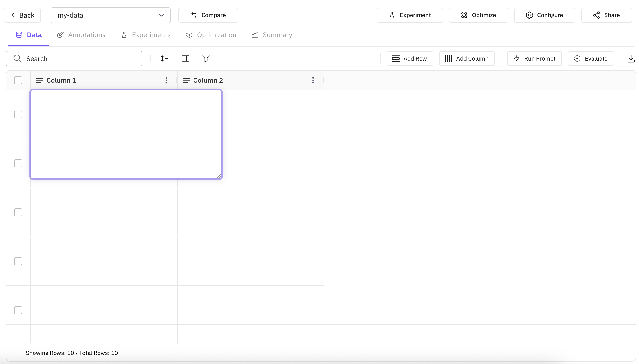Toggle the select-all checkbox in the header
Viewport: 639px width, 364px height.
click(x=18, y=80)
